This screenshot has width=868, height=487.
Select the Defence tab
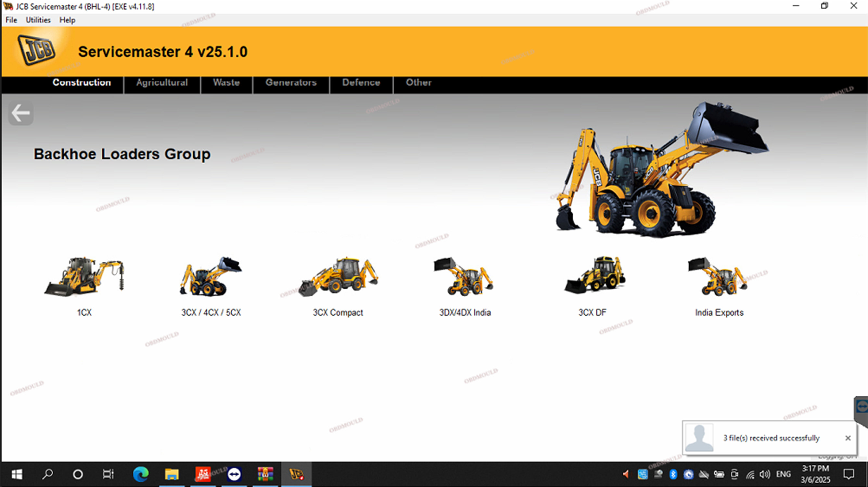361,83
